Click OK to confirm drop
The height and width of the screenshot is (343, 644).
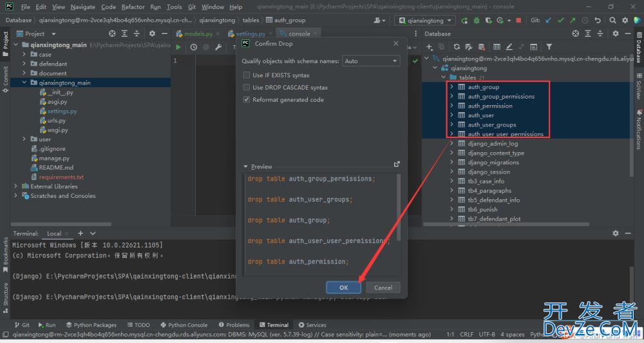pos(344,288)
